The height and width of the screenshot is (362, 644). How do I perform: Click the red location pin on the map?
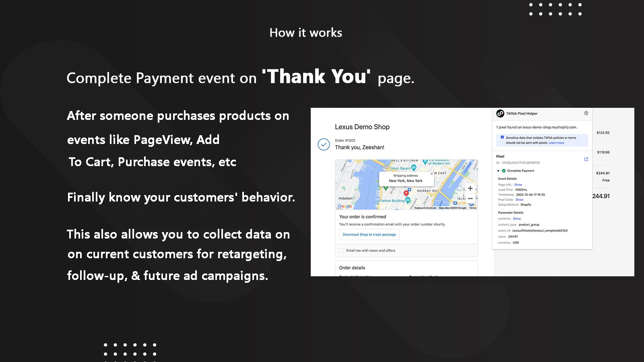406,193
